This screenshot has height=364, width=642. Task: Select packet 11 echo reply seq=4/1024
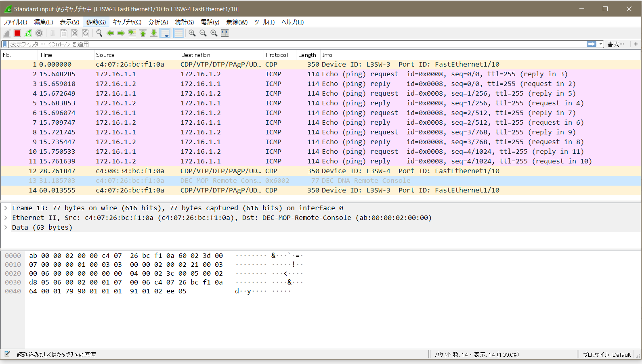[x=321, y=161]
